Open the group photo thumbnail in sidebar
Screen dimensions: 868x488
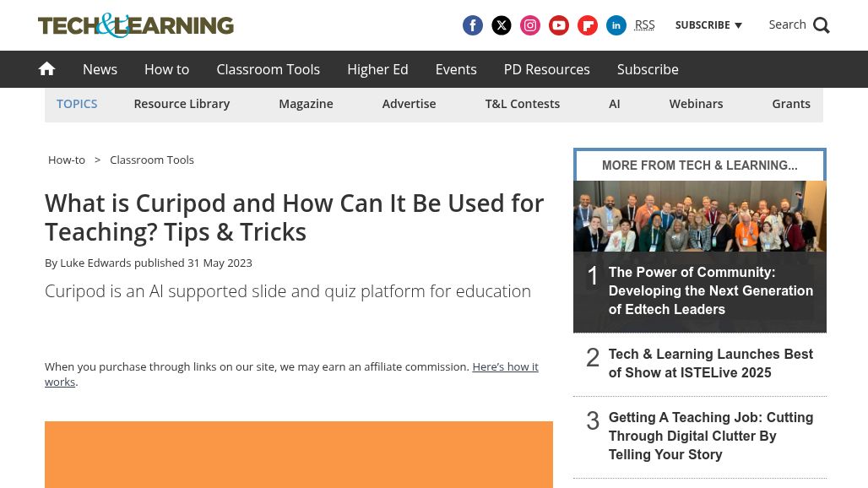[700, 216]
